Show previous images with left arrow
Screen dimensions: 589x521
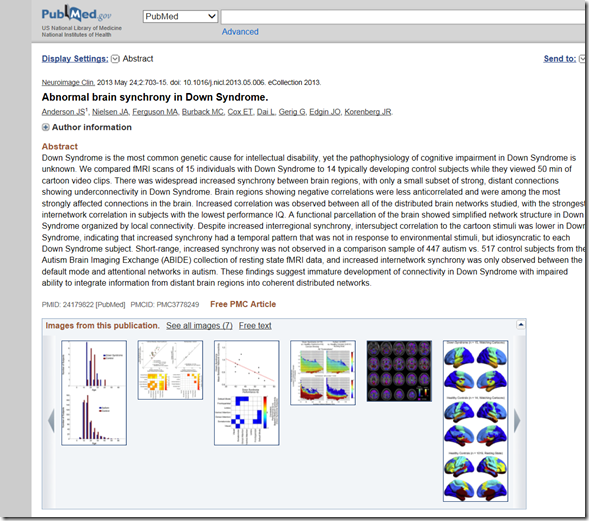(x=51, y=421)
